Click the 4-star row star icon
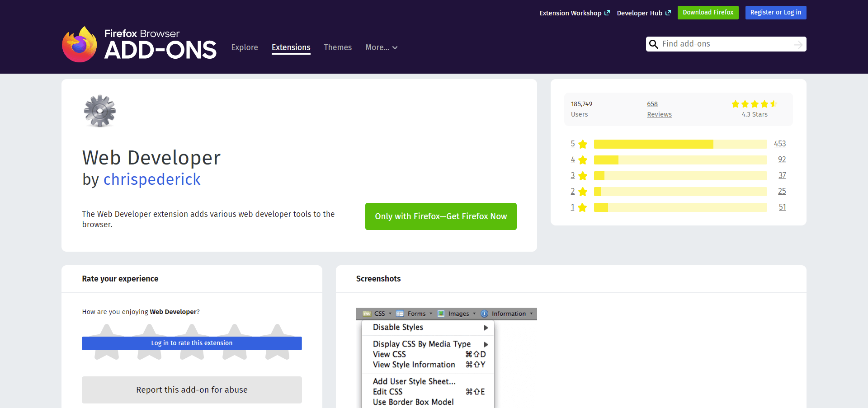868x408 pixels. tap(583, 160)
